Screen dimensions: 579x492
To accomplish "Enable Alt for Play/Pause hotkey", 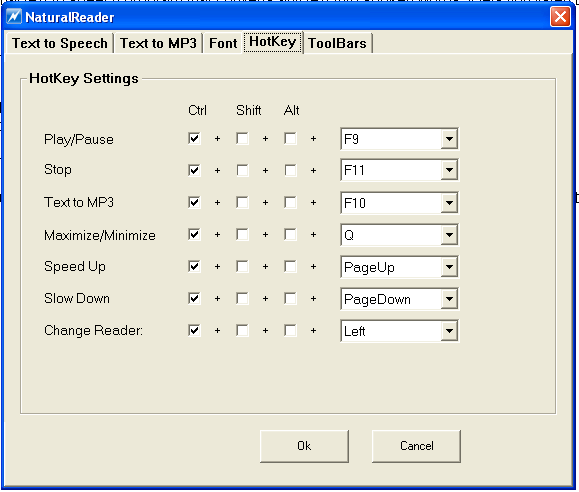I will [290, 139].
